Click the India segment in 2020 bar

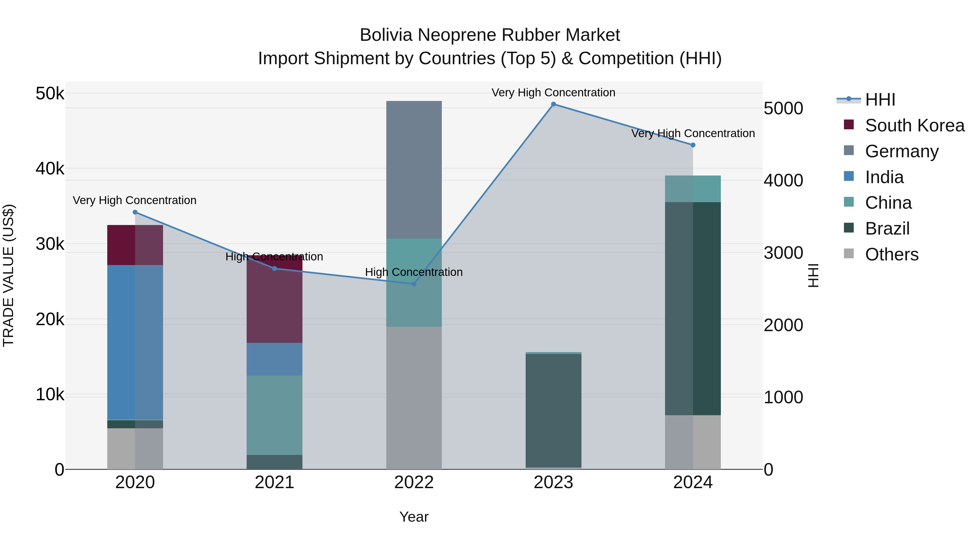[x=135, y=342]
